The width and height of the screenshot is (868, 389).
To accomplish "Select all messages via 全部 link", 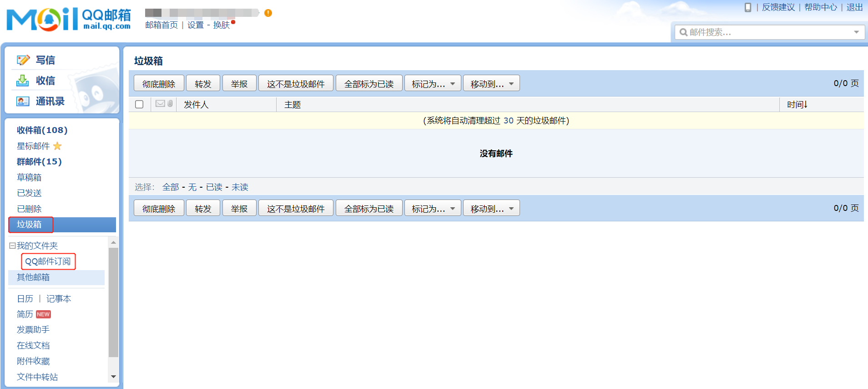I will [171, 187].
